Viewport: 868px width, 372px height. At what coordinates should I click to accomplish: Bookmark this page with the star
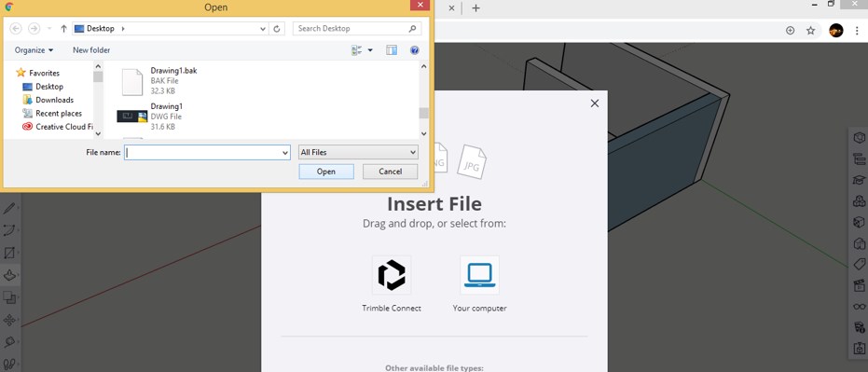(810, 31)
